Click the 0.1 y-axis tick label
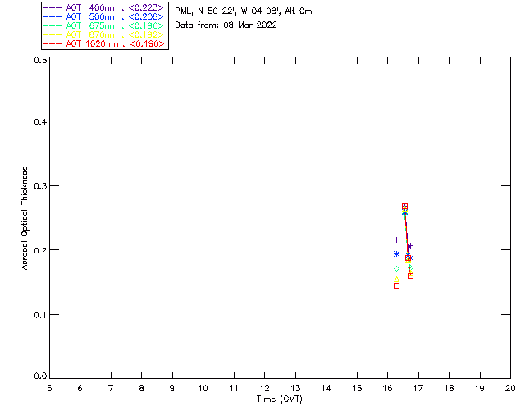Image resolution: width=525 pixels, height=420 pixels. click(40, 315)
